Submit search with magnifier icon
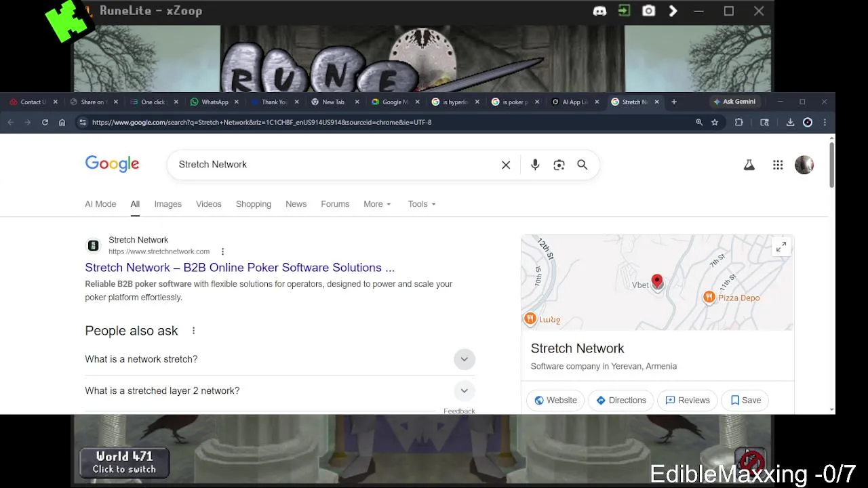868x488 pixels. click(582, 165)
